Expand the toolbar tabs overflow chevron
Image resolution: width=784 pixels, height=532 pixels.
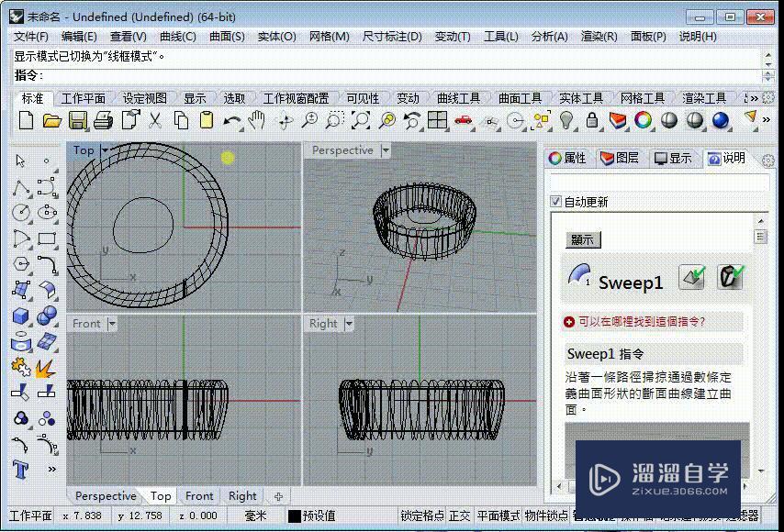point(752,98)
